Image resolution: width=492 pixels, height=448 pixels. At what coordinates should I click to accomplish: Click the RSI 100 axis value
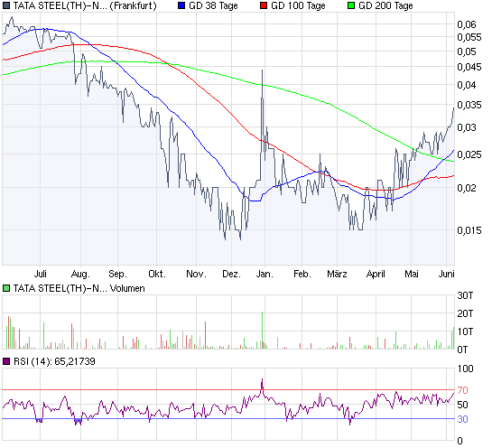pyautogui.click(x=465, y=369)
